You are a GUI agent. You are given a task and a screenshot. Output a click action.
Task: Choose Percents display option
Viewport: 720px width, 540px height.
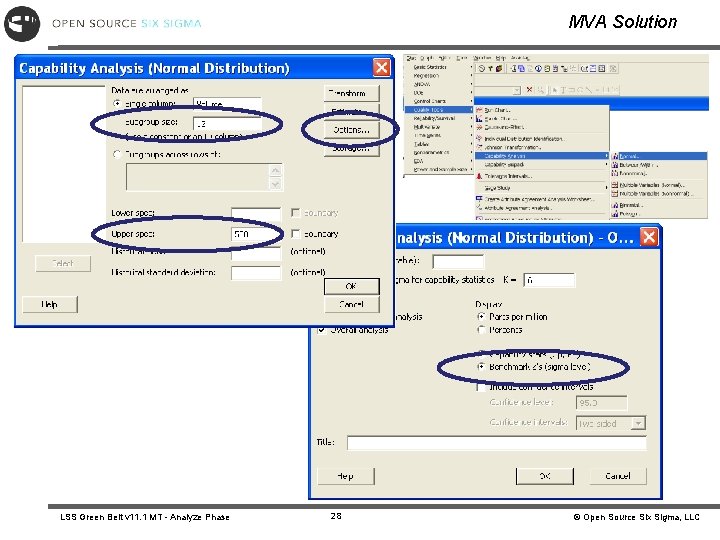[x=481, y=330]
